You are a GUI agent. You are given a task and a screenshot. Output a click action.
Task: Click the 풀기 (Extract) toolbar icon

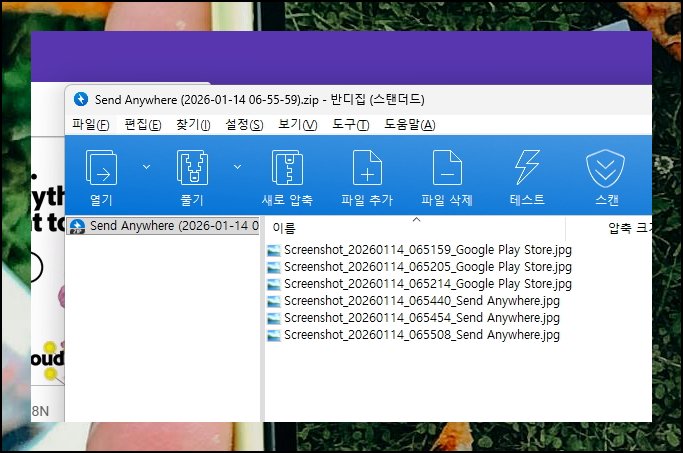pyautogui.click(x=192, y=168)
